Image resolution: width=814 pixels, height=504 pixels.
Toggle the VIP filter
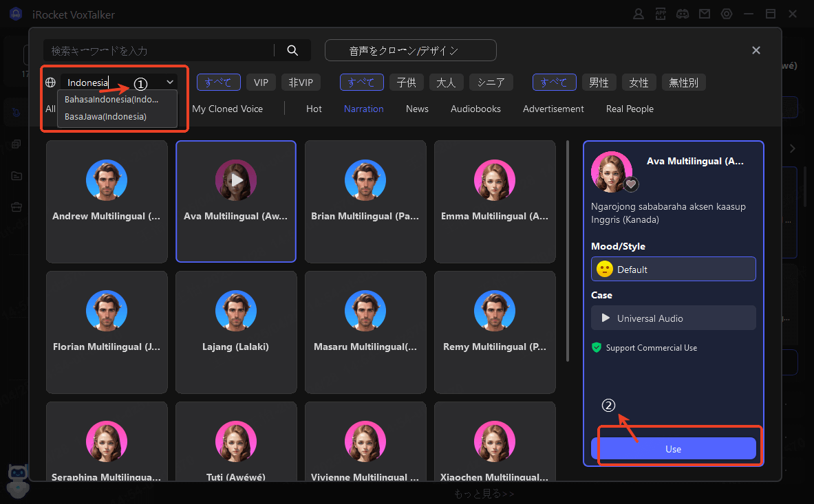[x=261, y=83]
